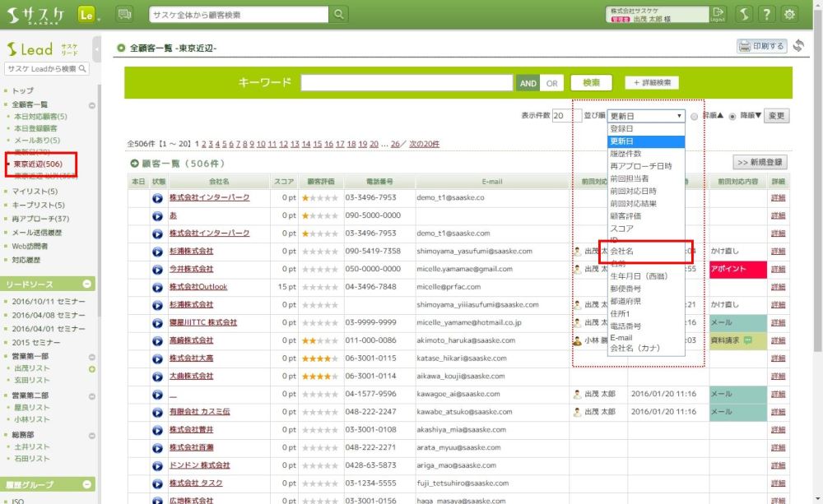This screenshot has height=504, width=823.
Task: Click the refresh arrows icon beside print
Action: click(x=798, y=46)
